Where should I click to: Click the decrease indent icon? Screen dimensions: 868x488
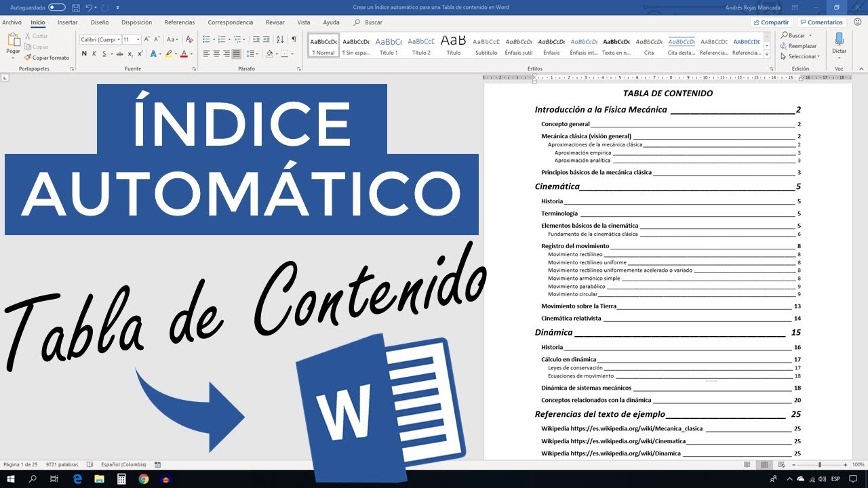pyautogui.click(x=256, y=39)
